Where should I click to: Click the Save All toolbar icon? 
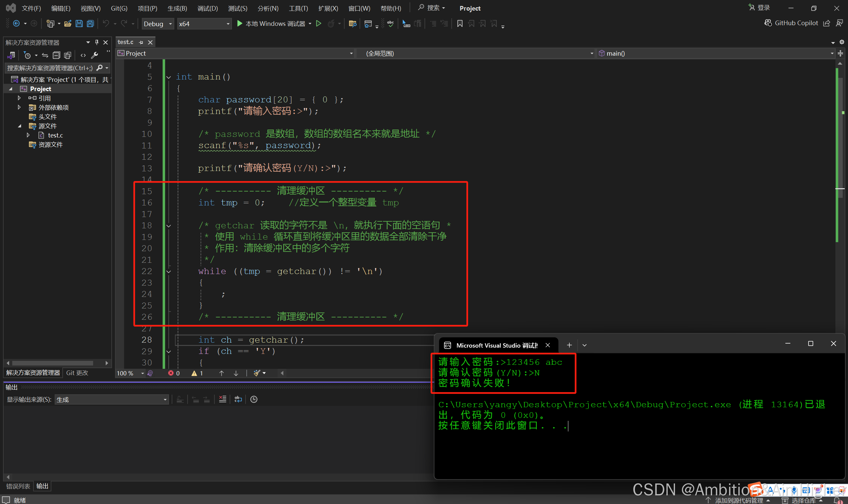tap(90, 24)
